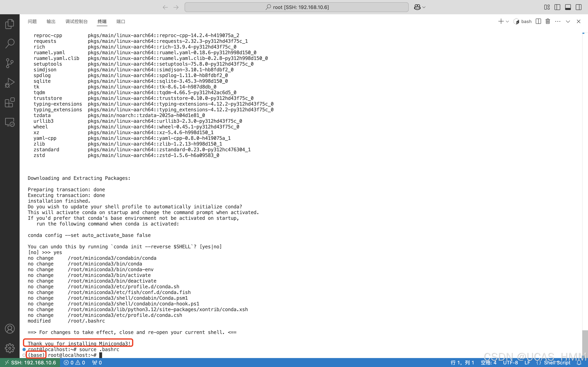The image size is (588, 367).
Task: Expand Copilot chat dropdown in title bar
Action: click(424, 7)
